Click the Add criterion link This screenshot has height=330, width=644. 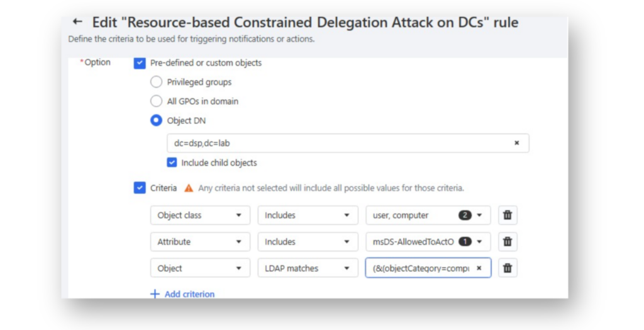189,294
